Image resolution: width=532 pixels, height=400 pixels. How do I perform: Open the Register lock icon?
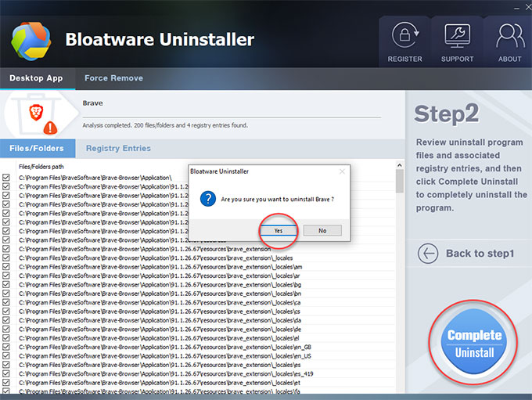point(405,35)
